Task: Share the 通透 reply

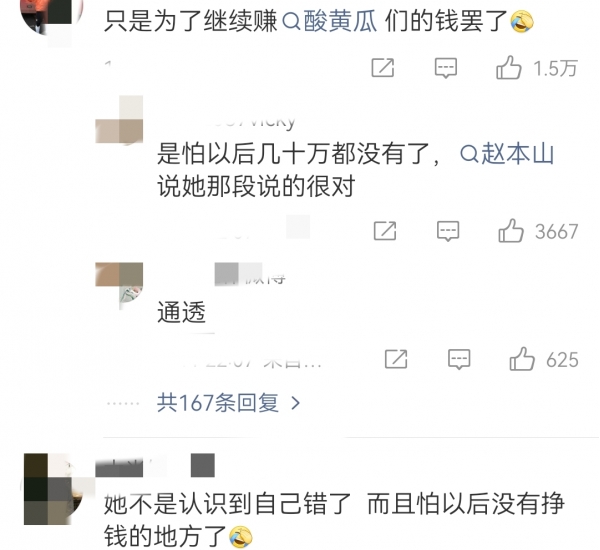Action: pos(396,359)
